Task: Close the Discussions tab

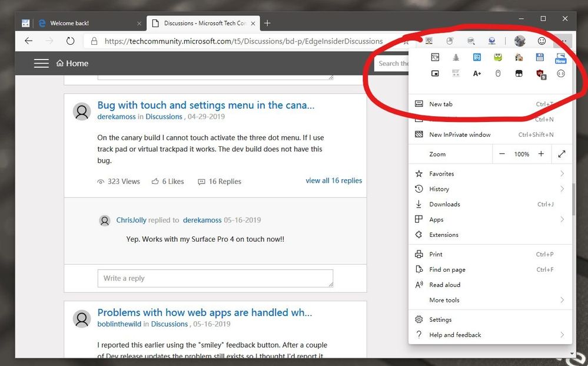Action: pos(253,23)
